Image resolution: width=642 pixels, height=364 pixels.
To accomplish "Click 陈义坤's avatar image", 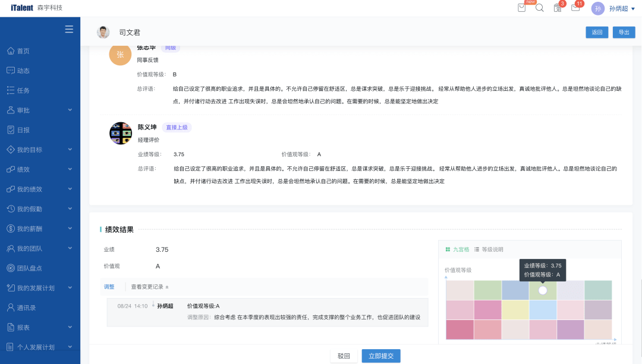I will [121, 134].
